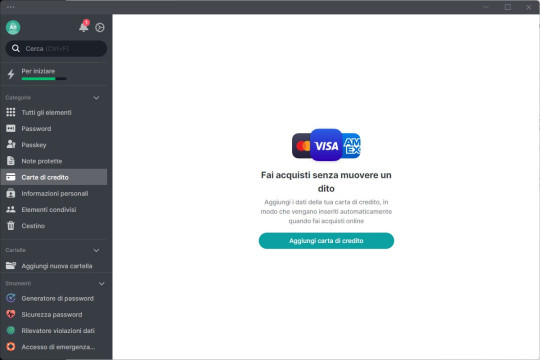Click the Carte di credito card icon
Image resolution: width=540 pixels, height=360 pixels.
[x=11, y=177]
